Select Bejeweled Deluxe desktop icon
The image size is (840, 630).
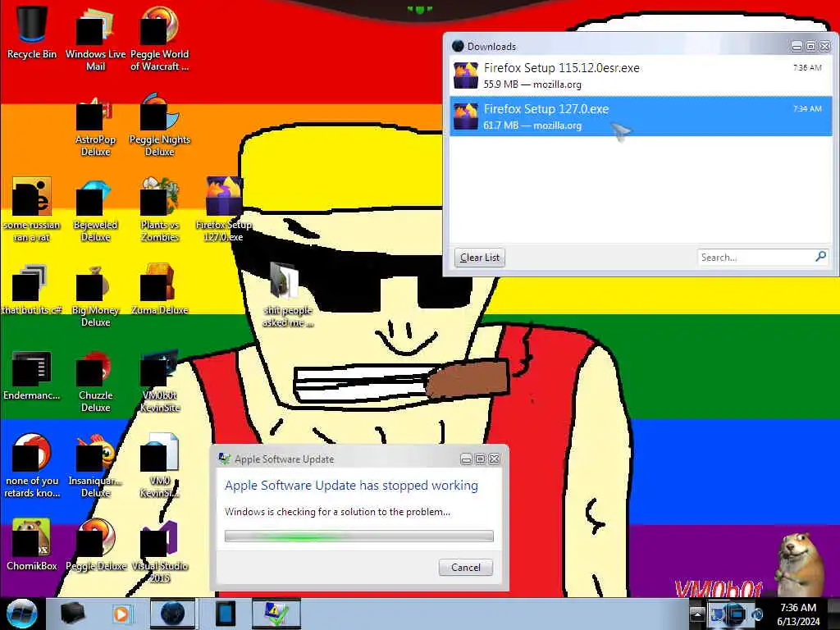(x=95, y=210)
